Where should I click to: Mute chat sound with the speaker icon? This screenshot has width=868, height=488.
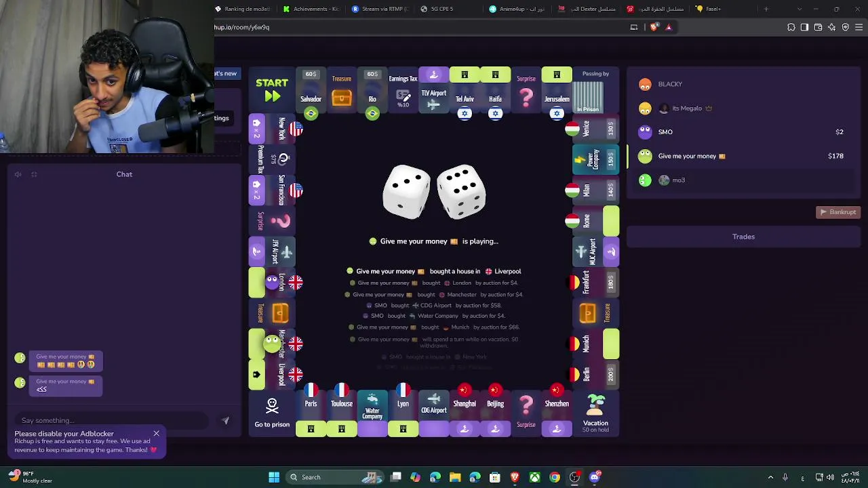[x=18, y=174]
